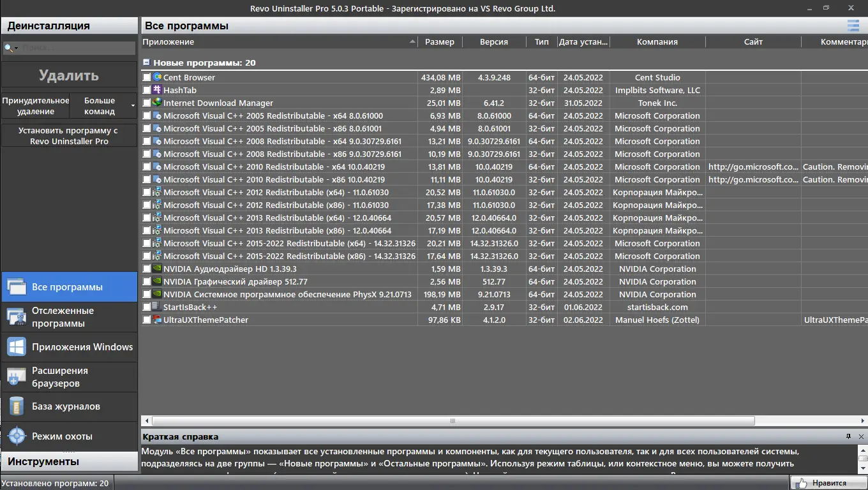Viewport: 868px width, 490px height.
Task: Click the horizontal scrollbar thumb
Action: point(453,421)
